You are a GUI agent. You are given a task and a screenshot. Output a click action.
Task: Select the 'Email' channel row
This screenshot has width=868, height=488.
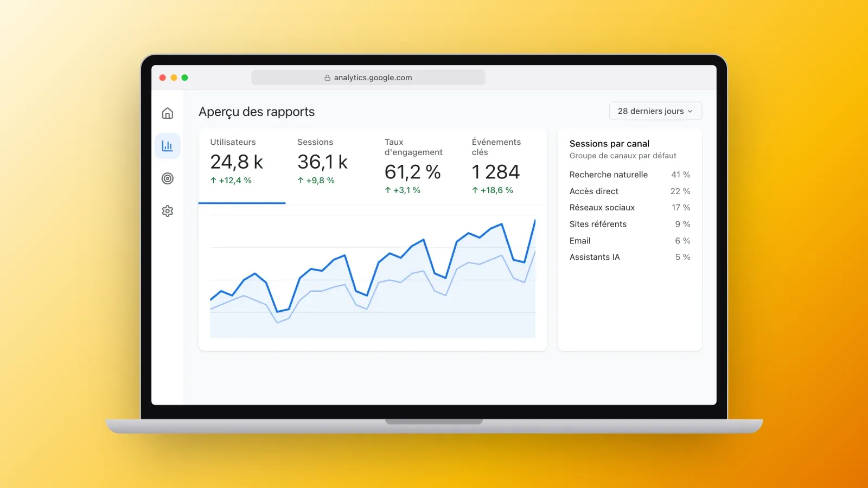(630, 241)
